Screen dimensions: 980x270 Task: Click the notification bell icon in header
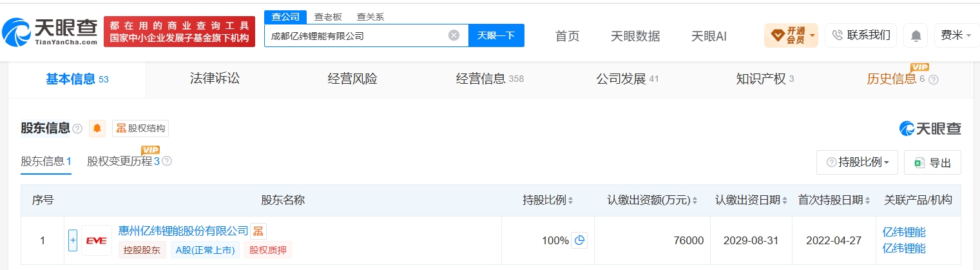click(916, 35)
